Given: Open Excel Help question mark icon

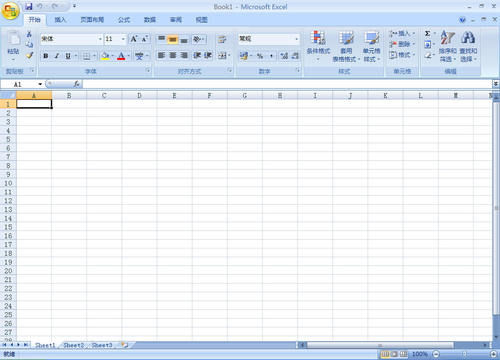Looking at the screenshot, I should (462, 20).
